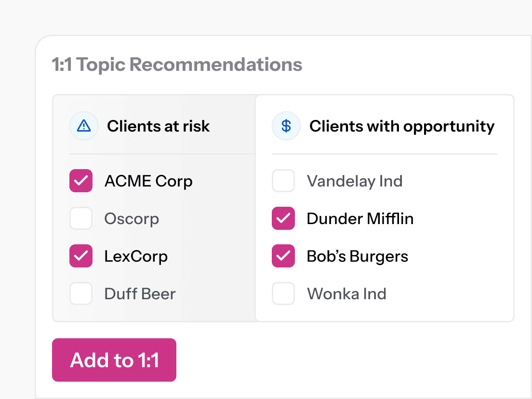Click the warning triangle risk icon

(x=84, y=126)
